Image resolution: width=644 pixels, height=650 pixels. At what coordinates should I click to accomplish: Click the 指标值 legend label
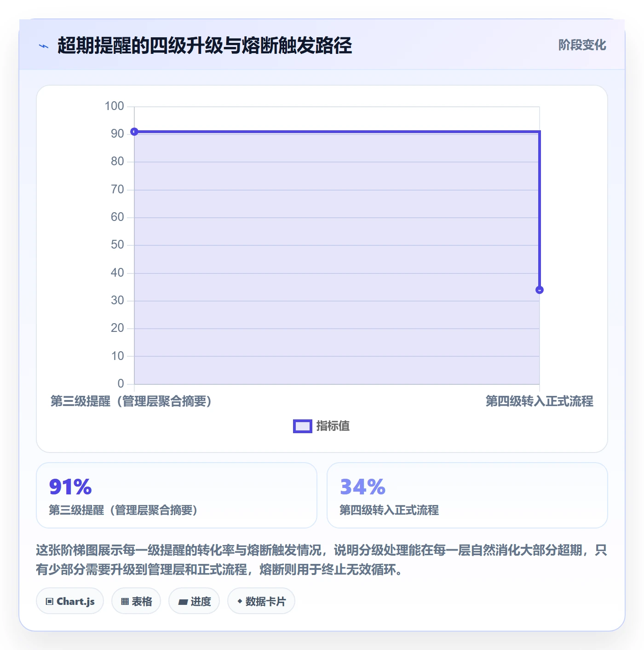pos(333,426)
